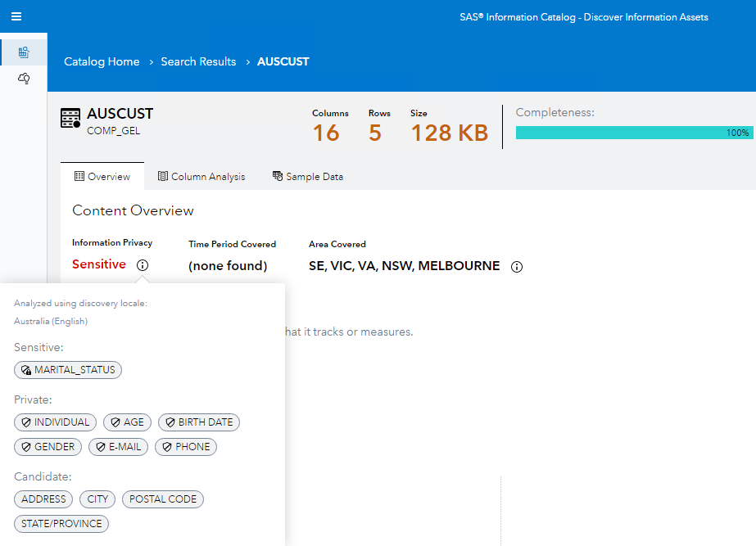This screenshot has height=546, width=756.
Task: Select the E-MAIL private tag
Action: (x=118, y=447)
